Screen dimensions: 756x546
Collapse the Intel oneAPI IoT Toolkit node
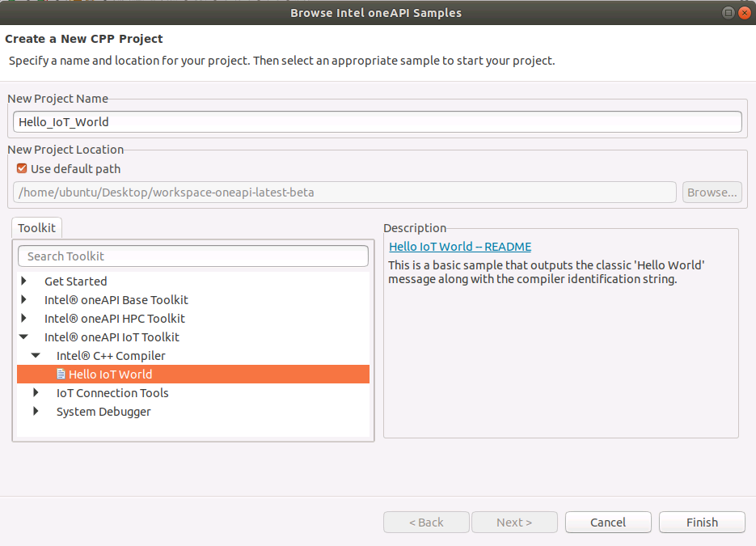point(24,337)
